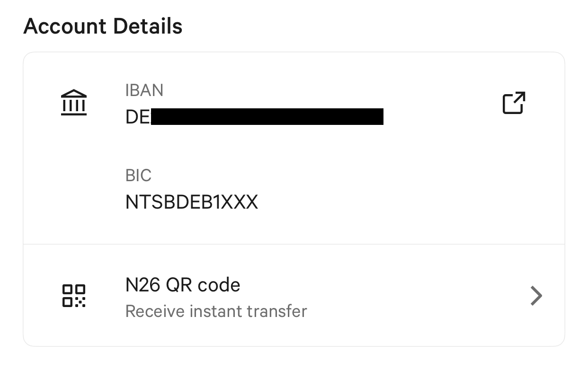Viewport: 588px width, 378px height.
Task: Select the BIC value NTSBDEB1XXX
Action: click(192, 202)
